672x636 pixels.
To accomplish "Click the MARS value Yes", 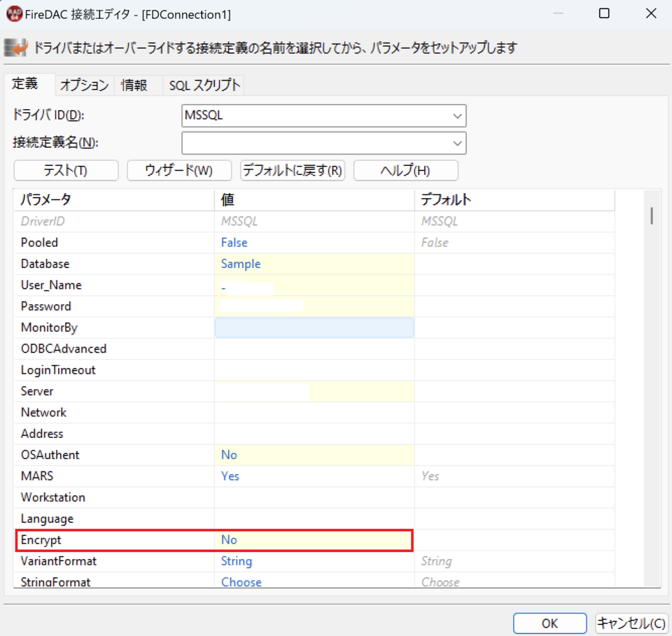I will [230, 476].
